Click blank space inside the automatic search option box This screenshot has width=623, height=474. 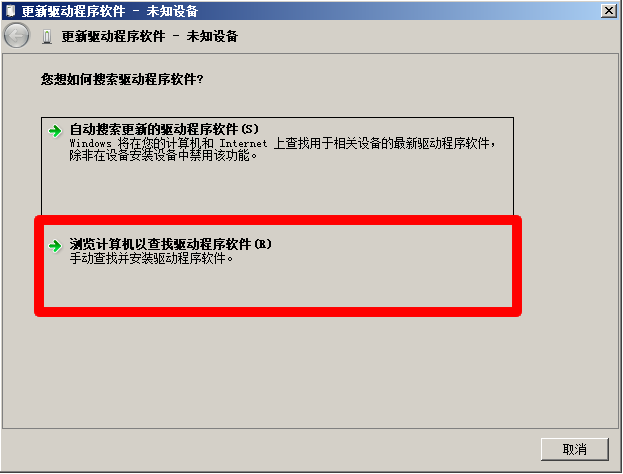pos(277,188)
